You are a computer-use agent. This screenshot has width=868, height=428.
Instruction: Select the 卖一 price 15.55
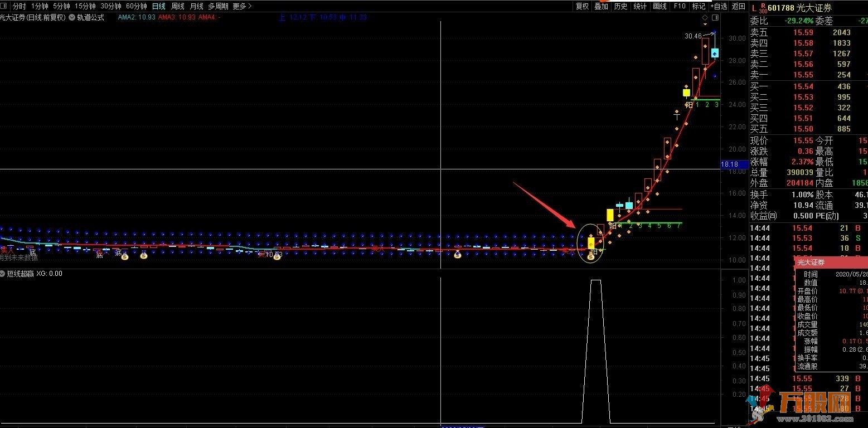tap(803, 75)
